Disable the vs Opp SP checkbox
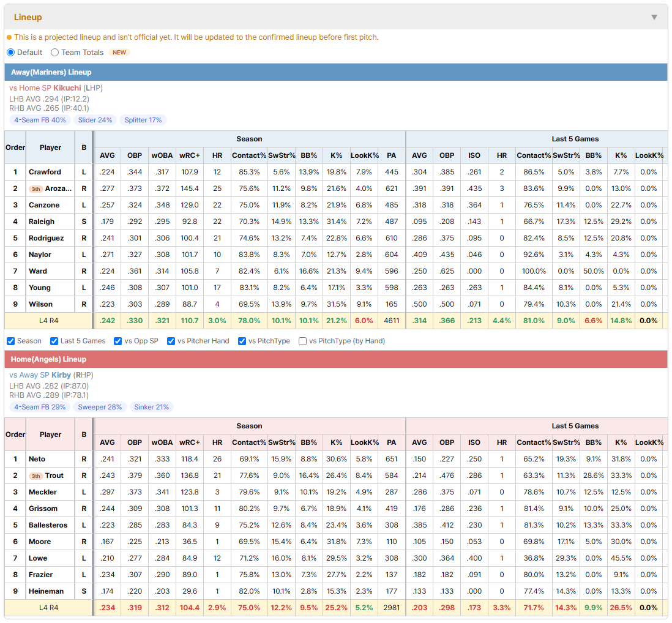672x623 pixels. pos(118,341)
